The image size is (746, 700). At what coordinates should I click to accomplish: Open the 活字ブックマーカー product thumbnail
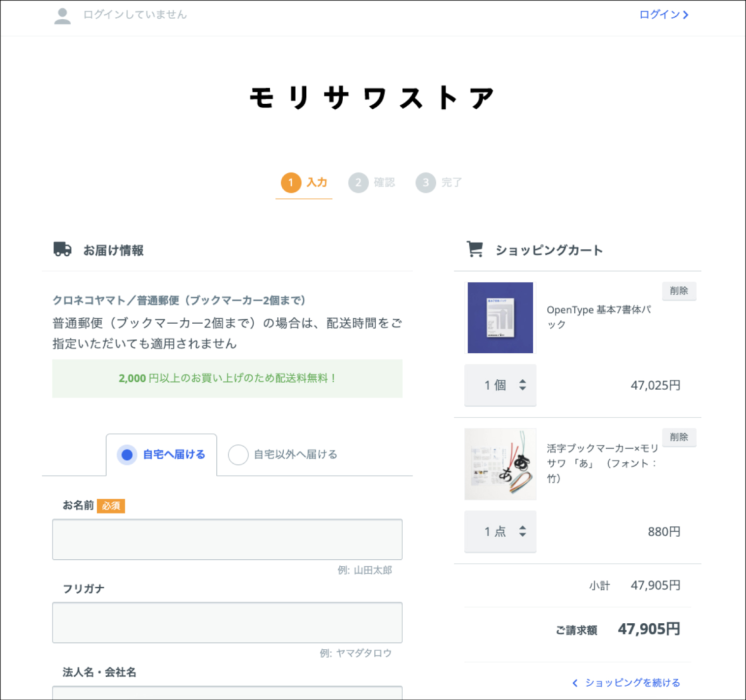click(500, 464)
